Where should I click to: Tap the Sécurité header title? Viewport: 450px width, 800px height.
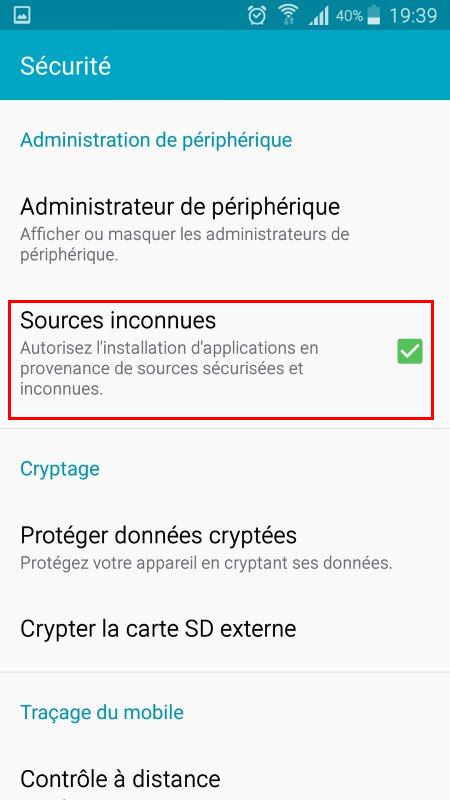65,66
